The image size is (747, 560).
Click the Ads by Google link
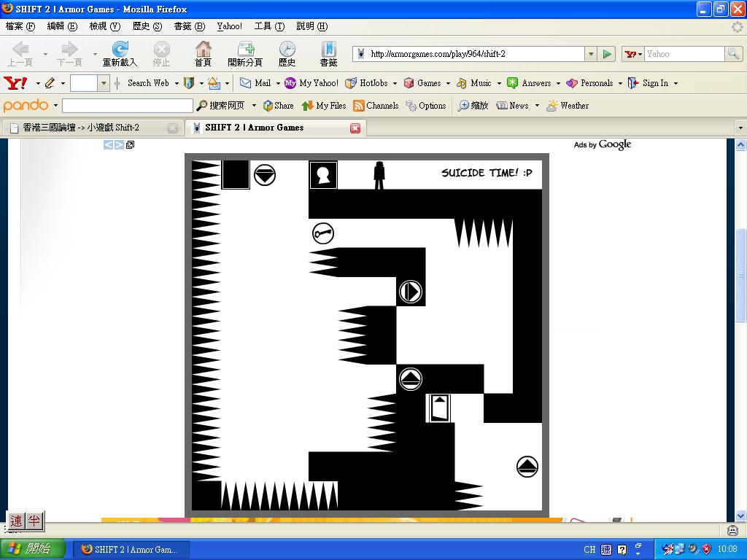point(602,144)
